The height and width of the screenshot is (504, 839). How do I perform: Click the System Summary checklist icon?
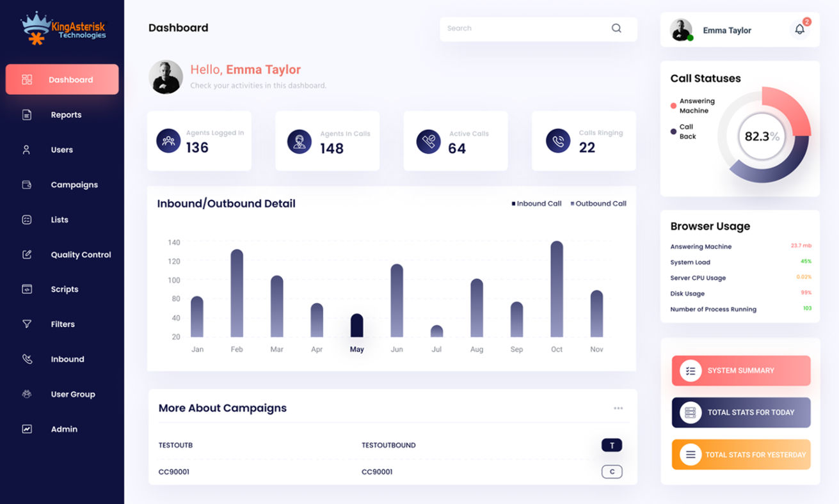tap(691, 371)
